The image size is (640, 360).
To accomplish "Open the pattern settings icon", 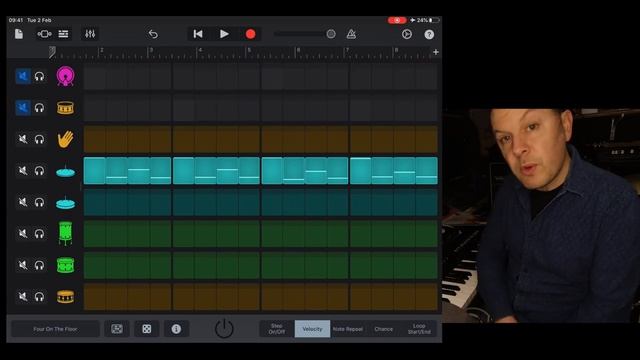I will pos(117,329).
